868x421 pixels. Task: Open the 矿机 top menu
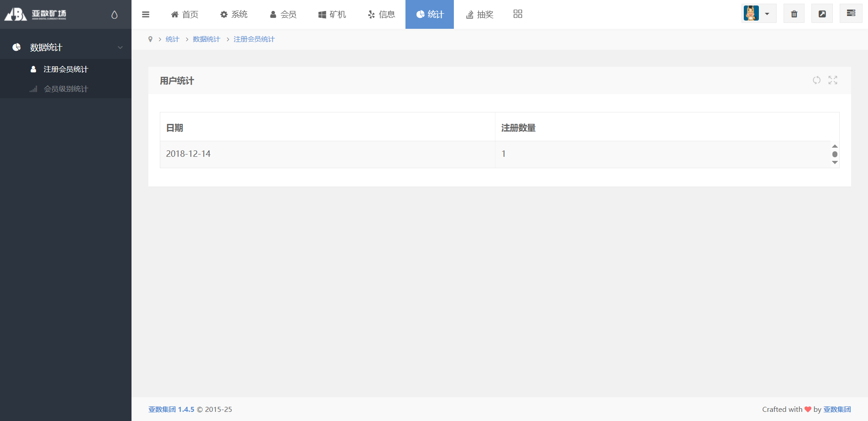(x=332, y=15)
